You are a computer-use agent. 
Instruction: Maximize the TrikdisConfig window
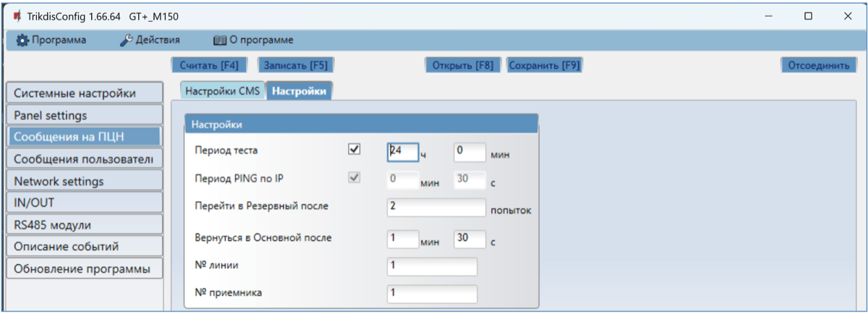click(808, 16)
